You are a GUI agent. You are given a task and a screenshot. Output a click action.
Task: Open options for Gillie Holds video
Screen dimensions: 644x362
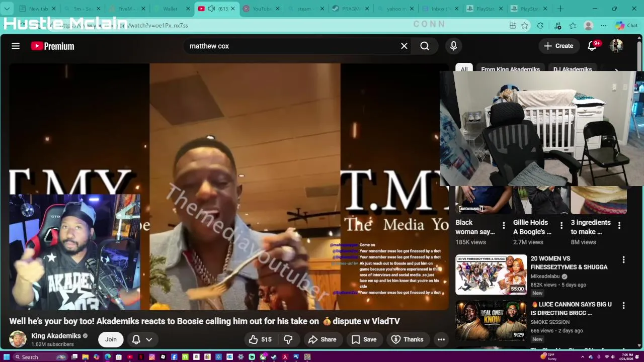click(x=561, y=225)
